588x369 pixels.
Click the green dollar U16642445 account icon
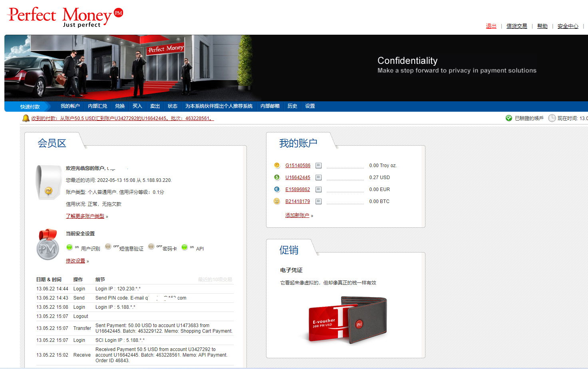coord(277,177)
